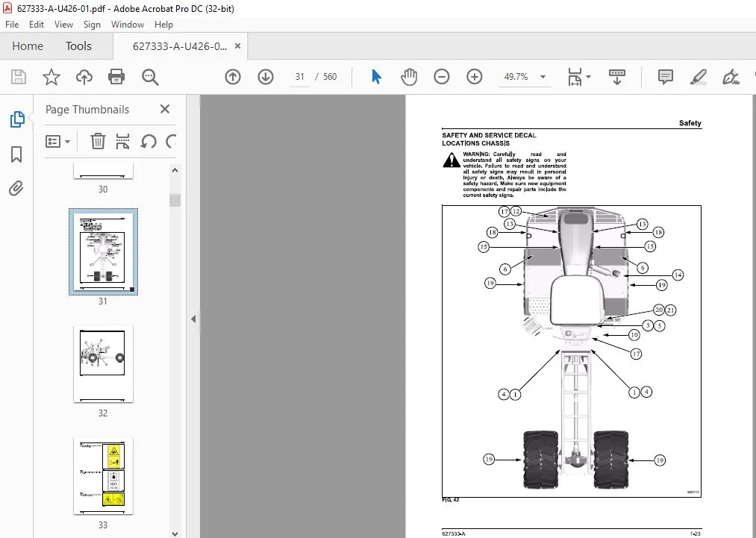The height and width of the screenshot is (538, 756).
Task: Switch to the Tools tab
Action: click(78, 46)
